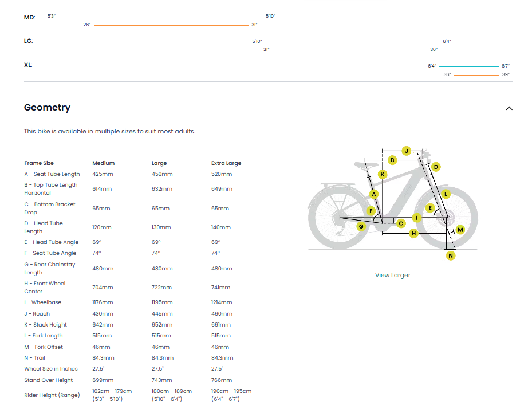Click marker A on bike diagram
532x413 pixels.
tap(374, 194)
